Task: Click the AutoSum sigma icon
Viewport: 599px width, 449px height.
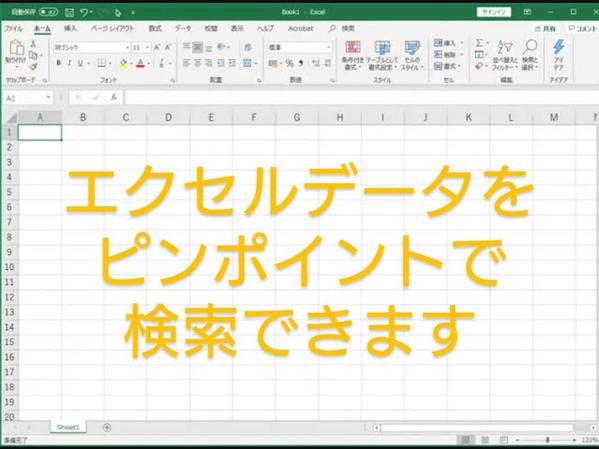Action: point(479,43)
